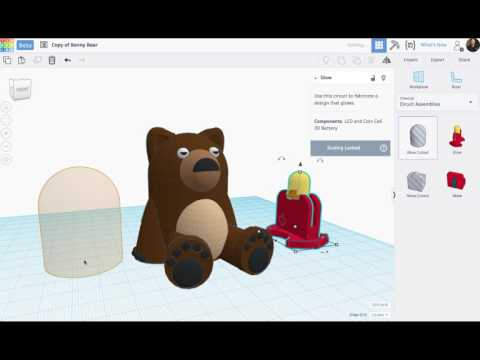This screenshot has height=360, width=480.
Task: Open the Circuit Assemblies shapes dropdown
Action: 437,102
